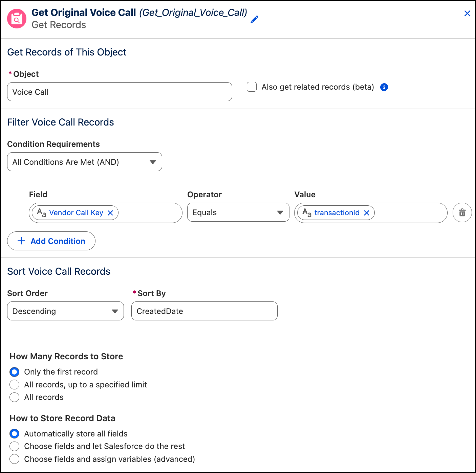476x473 pixels.
Task: Select Choose fields and assign variables (advanced)
Action: (x=15, y=459)
